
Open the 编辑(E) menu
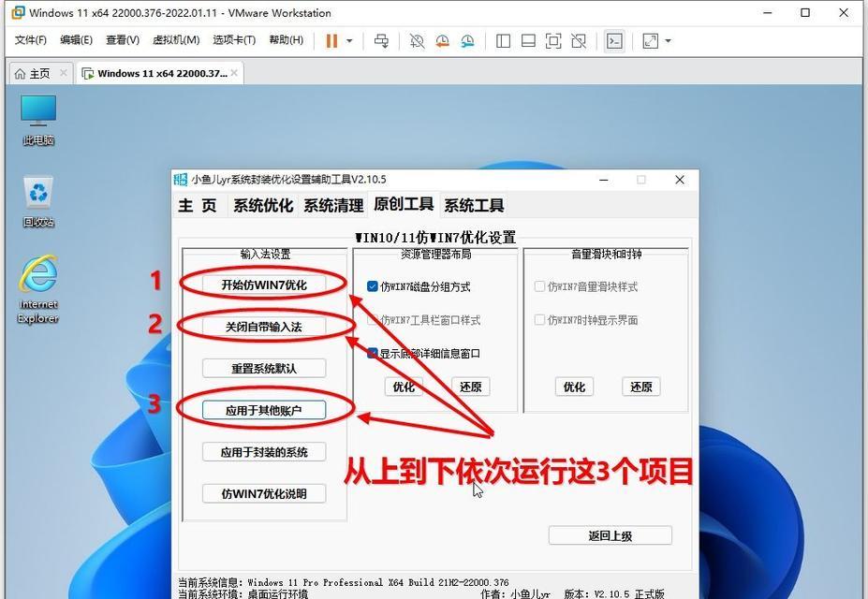tap(77, 40)
